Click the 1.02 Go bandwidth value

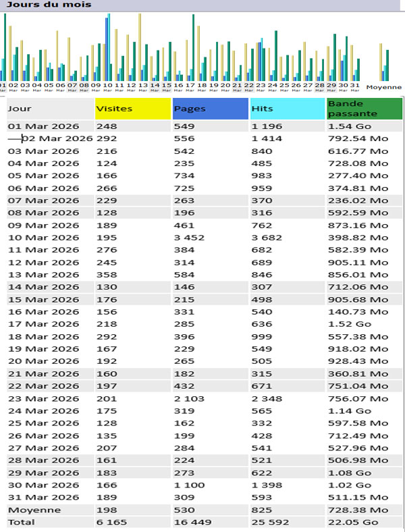click(x=350, y=485)
